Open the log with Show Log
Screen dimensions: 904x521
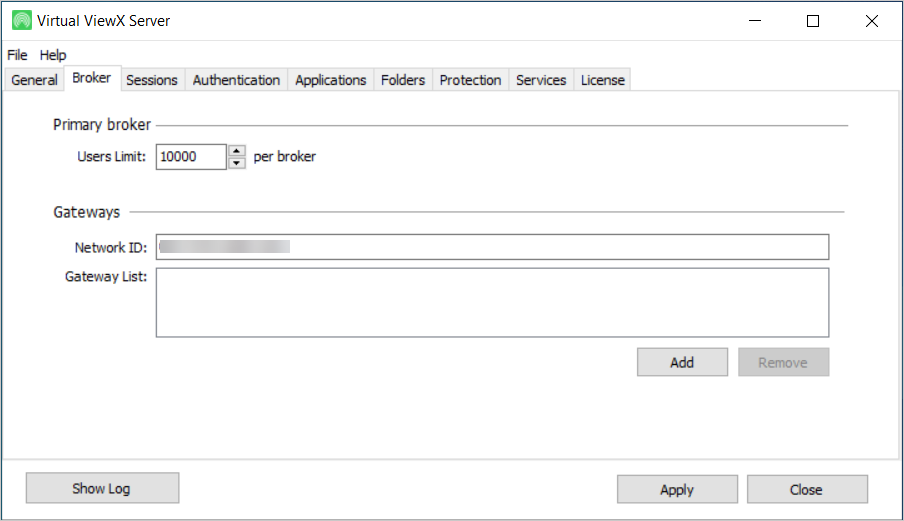(x=102, y=488)
